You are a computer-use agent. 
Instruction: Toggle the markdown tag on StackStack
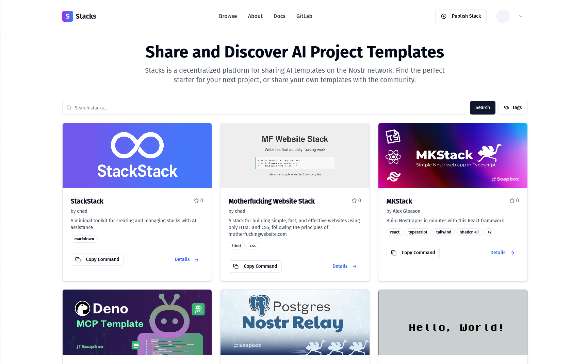pyautogui.click(x=84, y=239)
